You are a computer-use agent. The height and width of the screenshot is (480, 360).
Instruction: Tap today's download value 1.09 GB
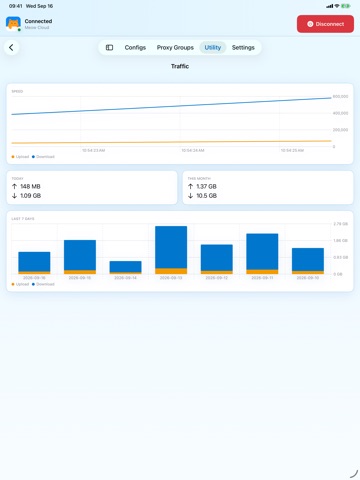[30, 196]
